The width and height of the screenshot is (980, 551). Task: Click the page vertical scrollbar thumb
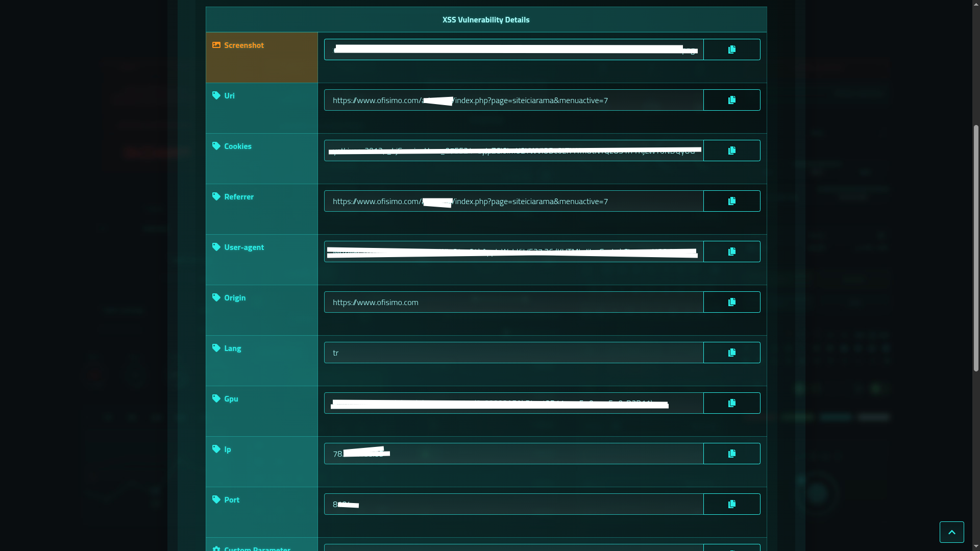pos(976,248)
